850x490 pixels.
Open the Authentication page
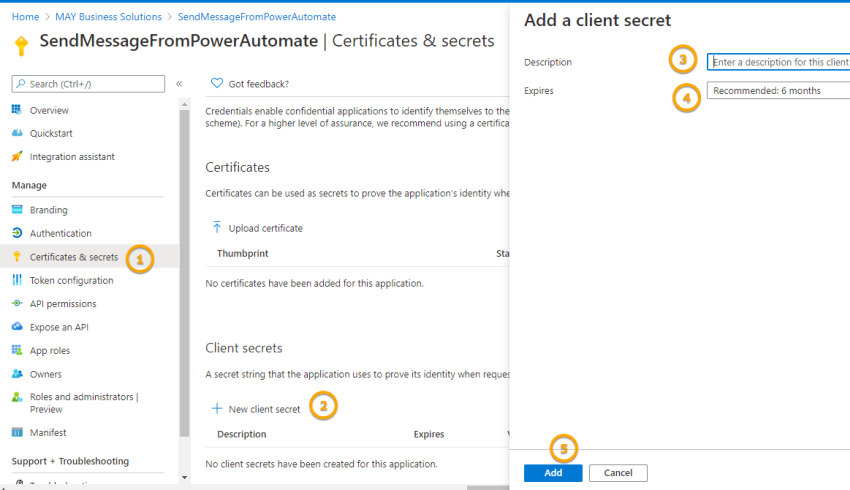pyautogui.click(x=61, y=233)
